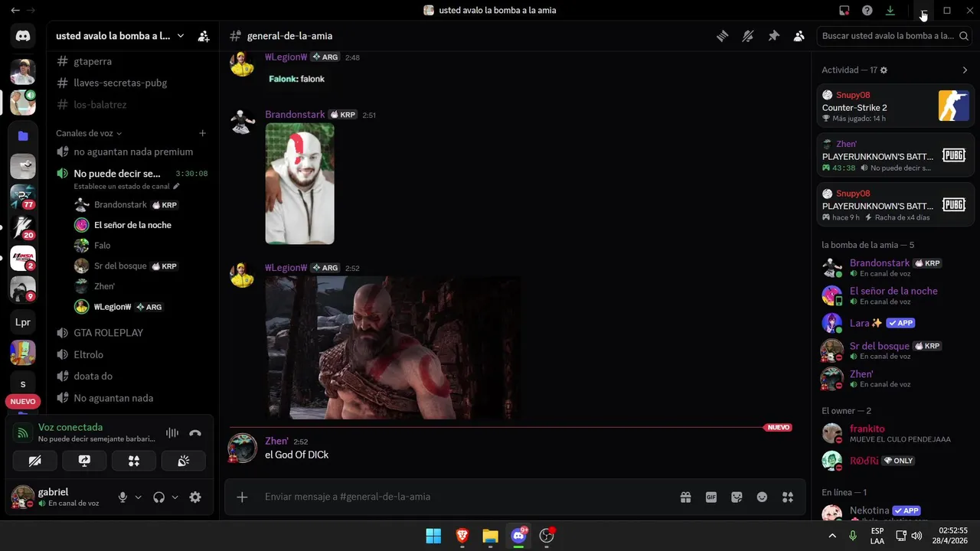Open Brave browser from taskbar
The width and height of the screenshot is (980, 551).
[x=462, y=536]
